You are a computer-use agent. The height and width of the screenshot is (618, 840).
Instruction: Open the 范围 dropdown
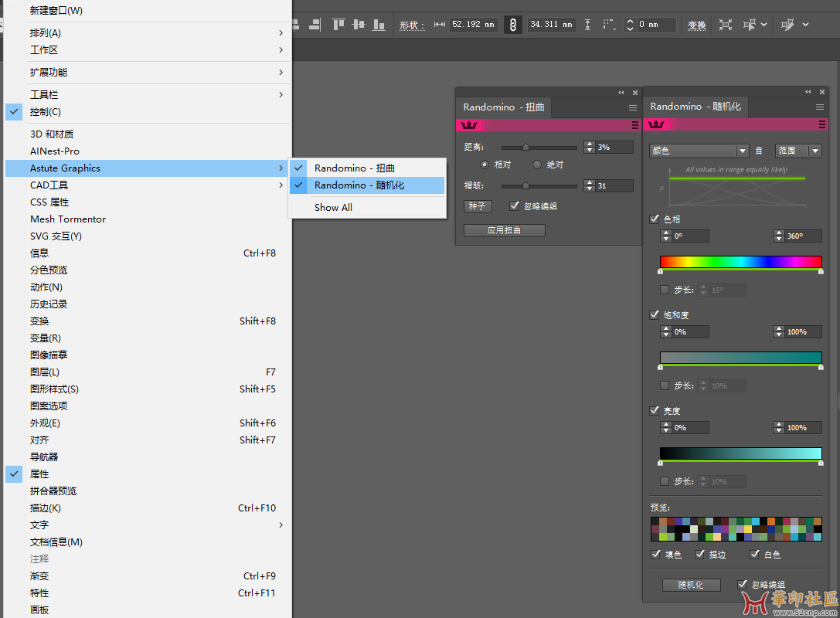[798, 151]
